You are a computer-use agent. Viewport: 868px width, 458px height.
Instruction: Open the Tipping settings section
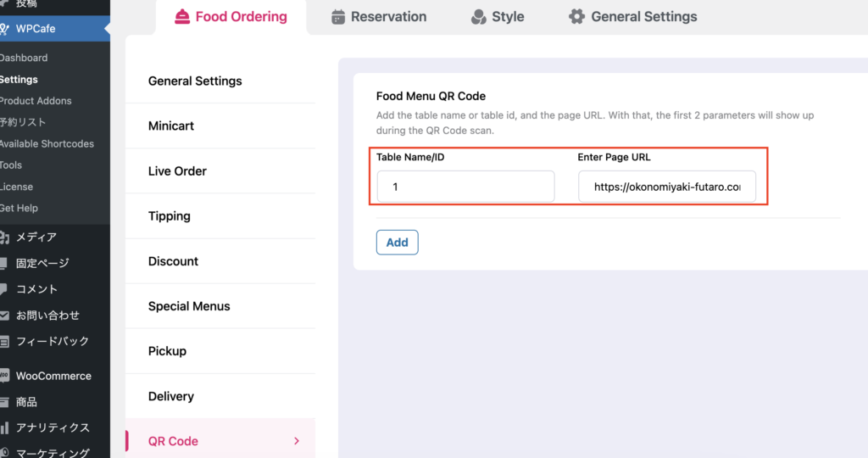pyautogui.click(x=169, y=216)
